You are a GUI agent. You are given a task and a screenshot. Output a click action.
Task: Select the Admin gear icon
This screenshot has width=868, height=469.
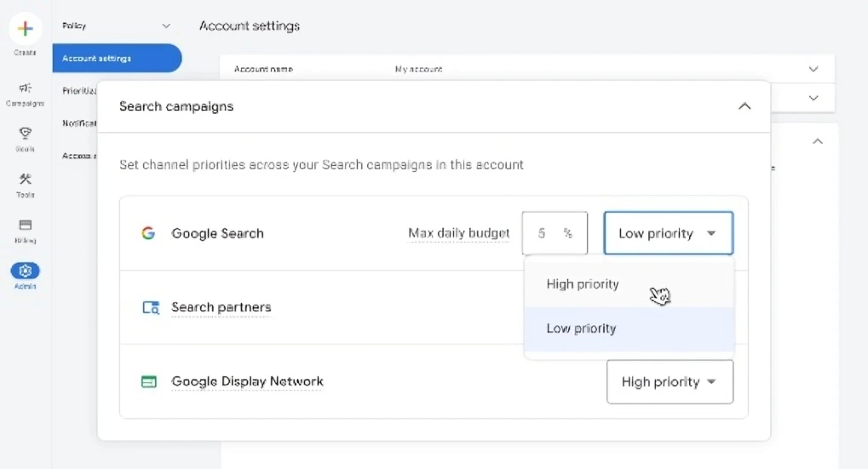click(25, 271)
